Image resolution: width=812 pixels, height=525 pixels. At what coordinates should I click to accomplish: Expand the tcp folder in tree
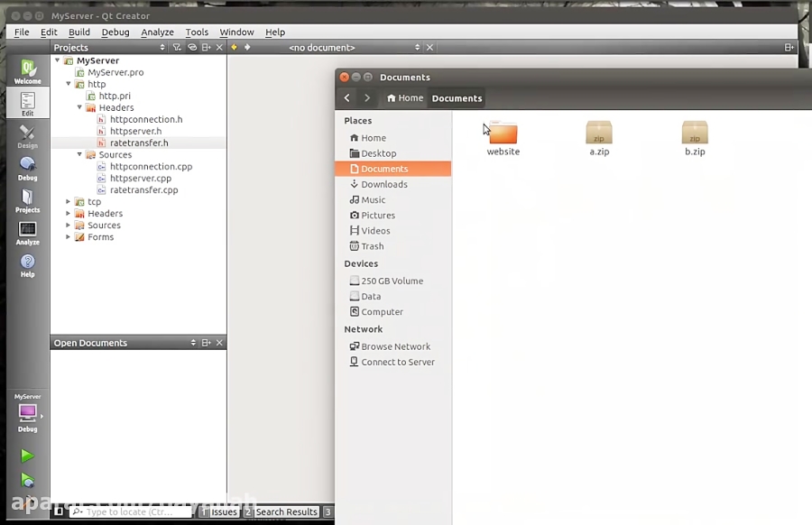point(69,202)
